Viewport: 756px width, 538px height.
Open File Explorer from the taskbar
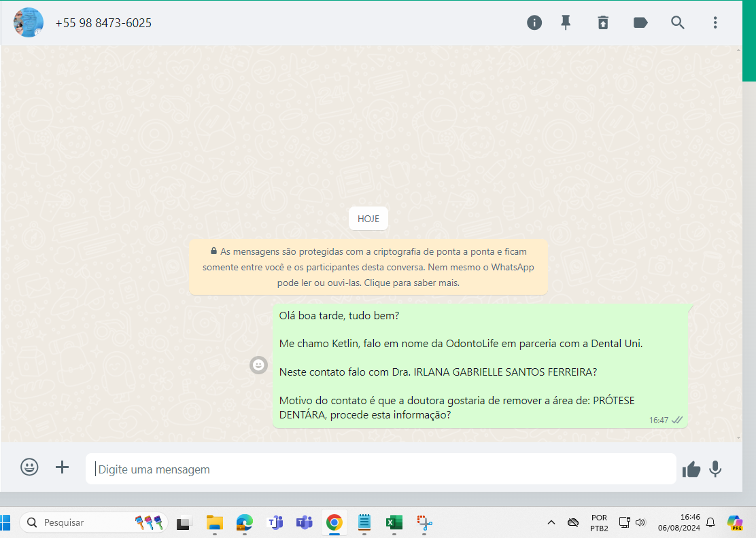(215, 522)
